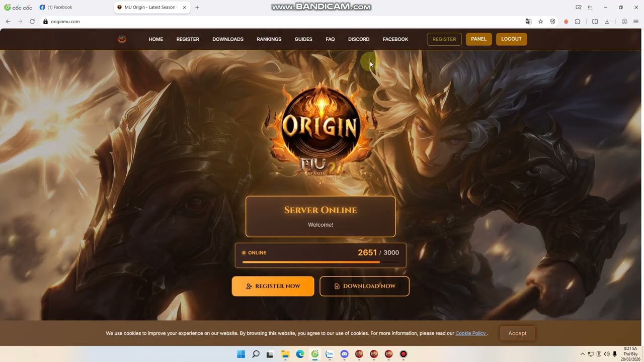Open the browser profile account icon
Viewport: 644px width, 362px height.
[x=624, y=22]
